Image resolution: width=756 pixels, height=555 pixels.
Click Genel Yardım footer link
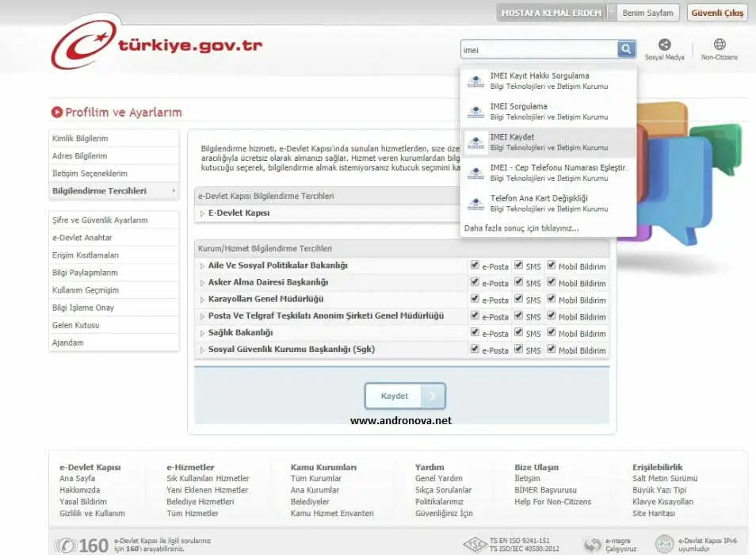[x=439, y=478]
